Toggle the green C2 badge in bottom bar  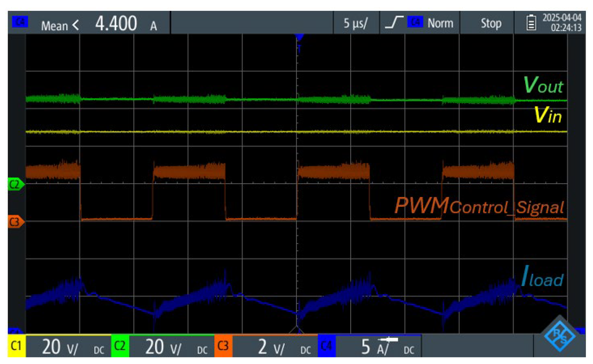coord(120,346)
